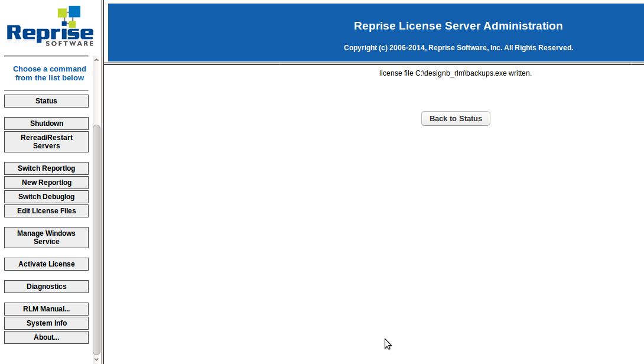The image size is (644, 364).
Task: Click Activate License
Action: pos(47,264)
